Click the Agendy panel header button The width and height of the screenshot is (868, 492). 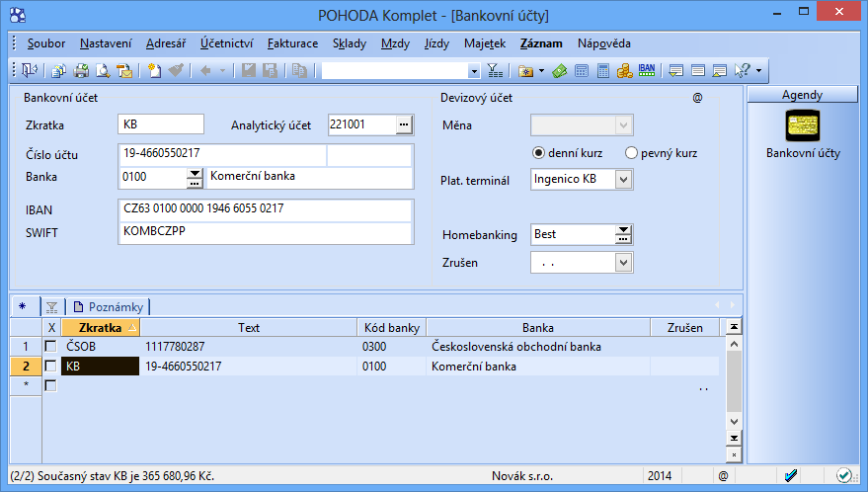802,95
